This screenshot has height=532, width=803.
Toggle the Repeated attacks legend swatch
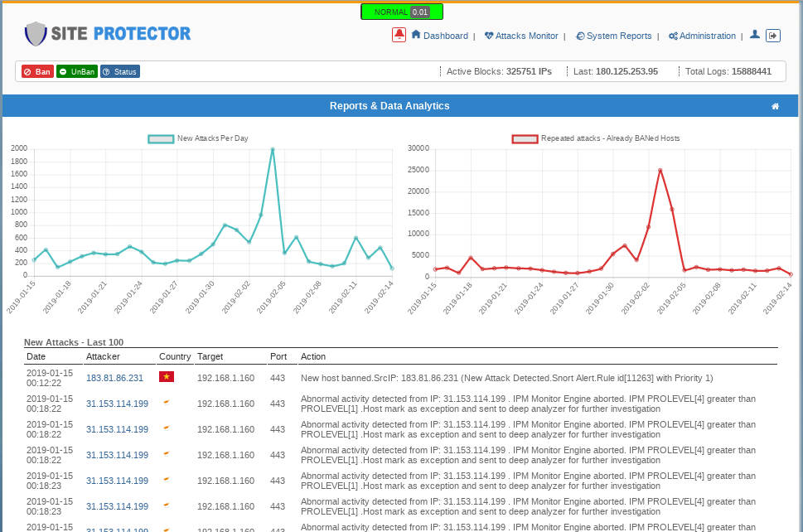pyautogui.click(x=525, y=138)
